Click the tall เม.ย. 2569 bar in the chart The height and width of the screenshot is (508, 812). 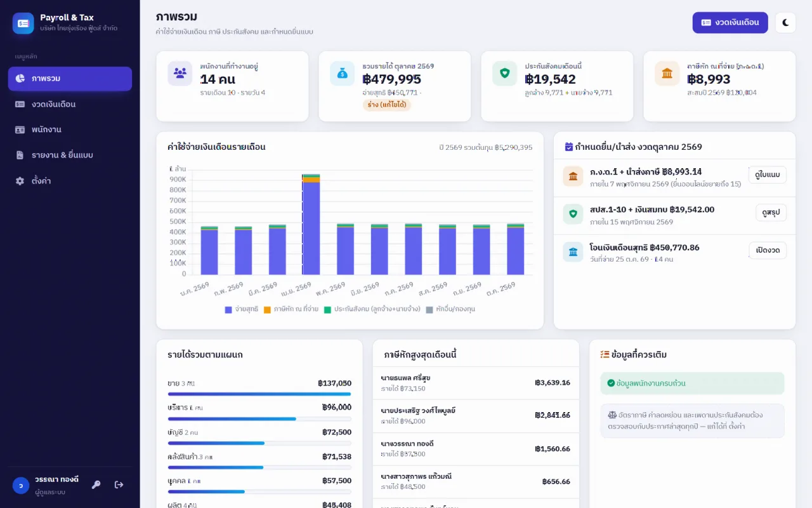(x=311, y=224)
